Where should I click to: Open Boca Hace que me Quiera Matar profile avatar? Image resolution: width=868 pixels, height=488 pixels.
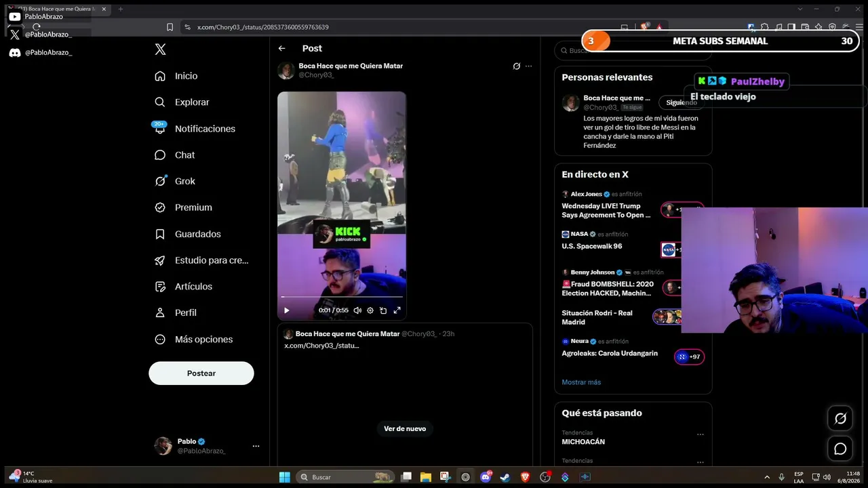point(286,70)
